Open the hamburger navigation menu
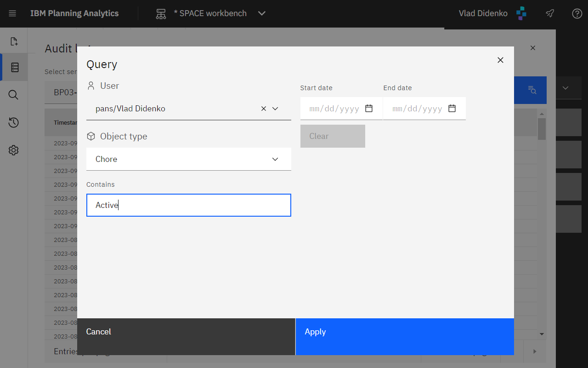The width and height of the screenshot is (588, 368). pos(12,13)
